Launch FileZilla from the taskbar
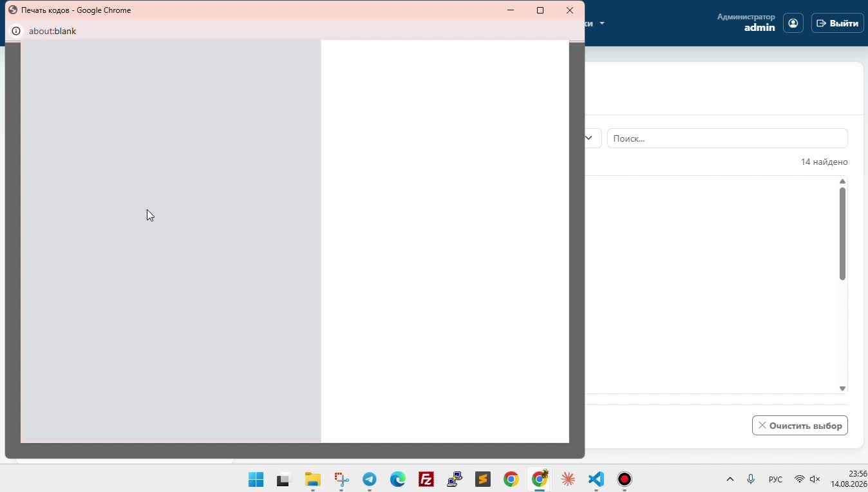The width and height of the screenshot is (868, 492). click(426, 479)
